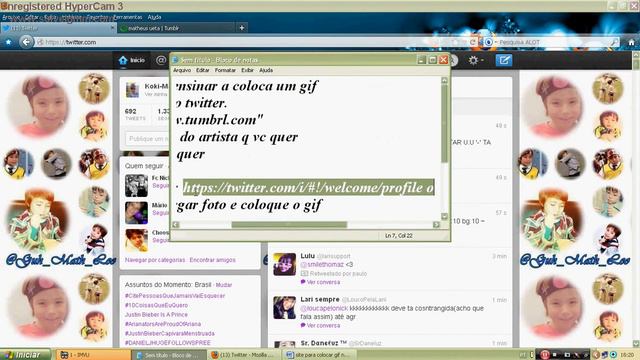
Task: Open Notepad Editar menu
Action: click(x=202, y=70)
